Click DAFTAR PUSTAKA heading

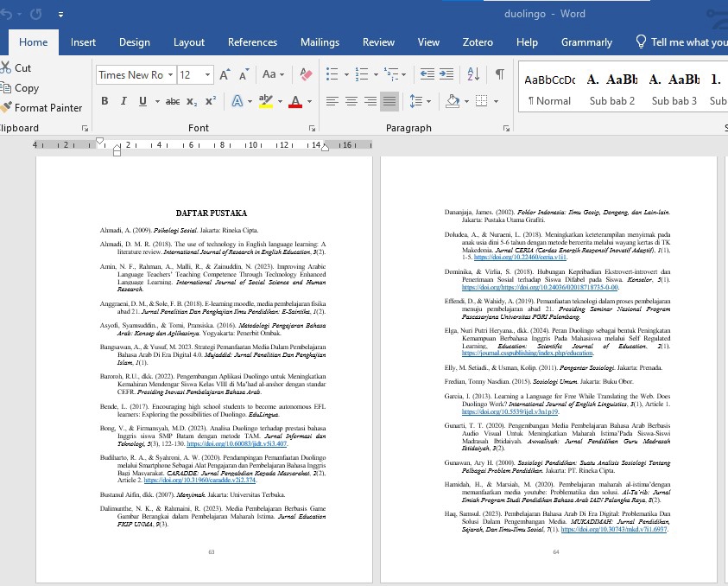click(212, 213)
